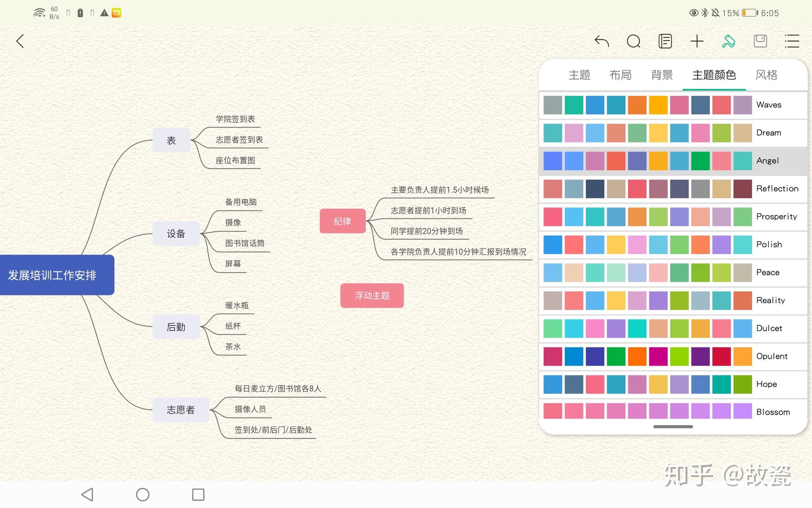Select the 志愿者 branch node
Screen dimensions: 812x508
tap(181, 410)
